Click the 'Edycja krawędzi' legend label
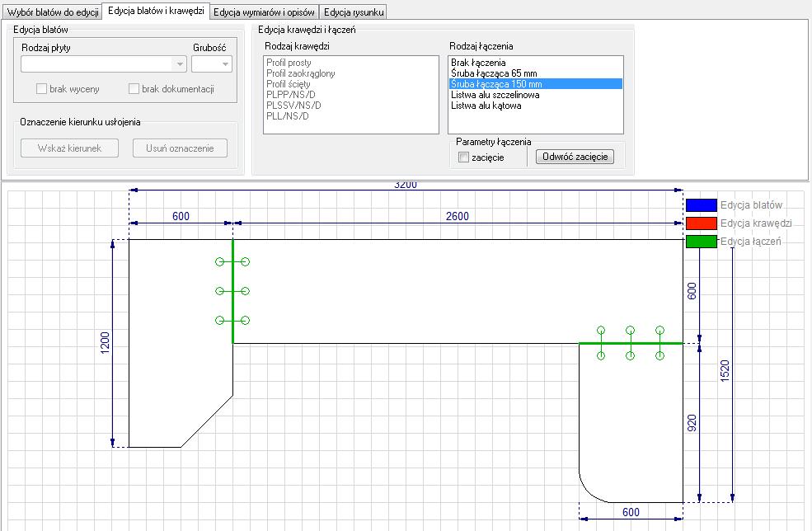 click(756, 223)
